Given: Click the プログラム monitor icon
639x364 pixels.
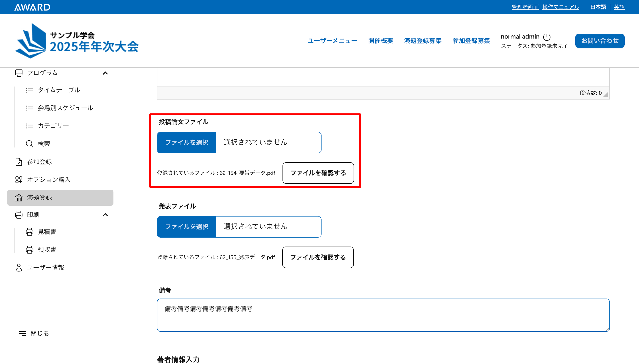Looking at the screenshot, I should [19, 73].
